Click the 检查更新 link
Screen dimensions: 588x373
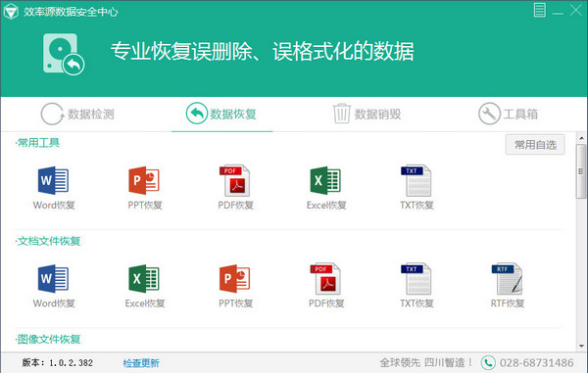pos(141,363)
